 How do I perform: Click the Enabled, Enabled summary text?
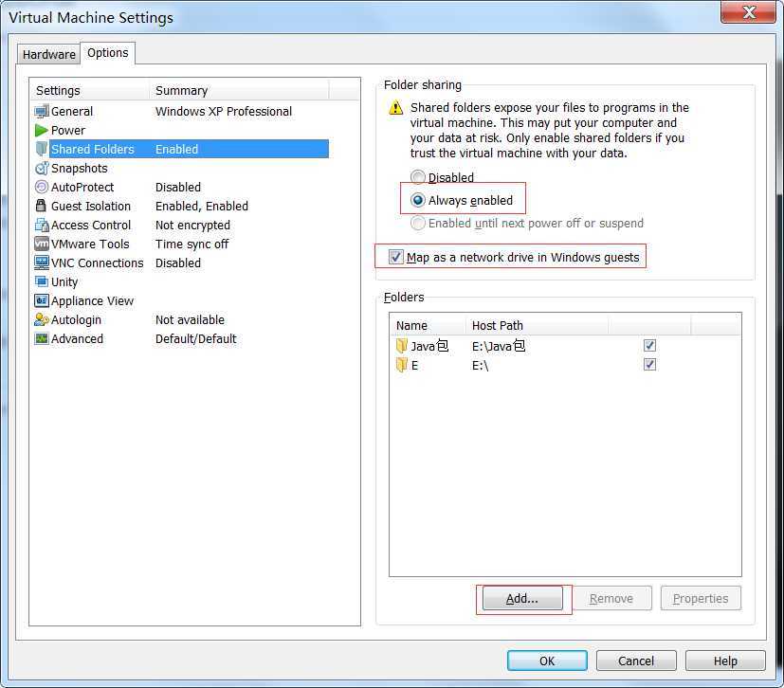[202, 206]
